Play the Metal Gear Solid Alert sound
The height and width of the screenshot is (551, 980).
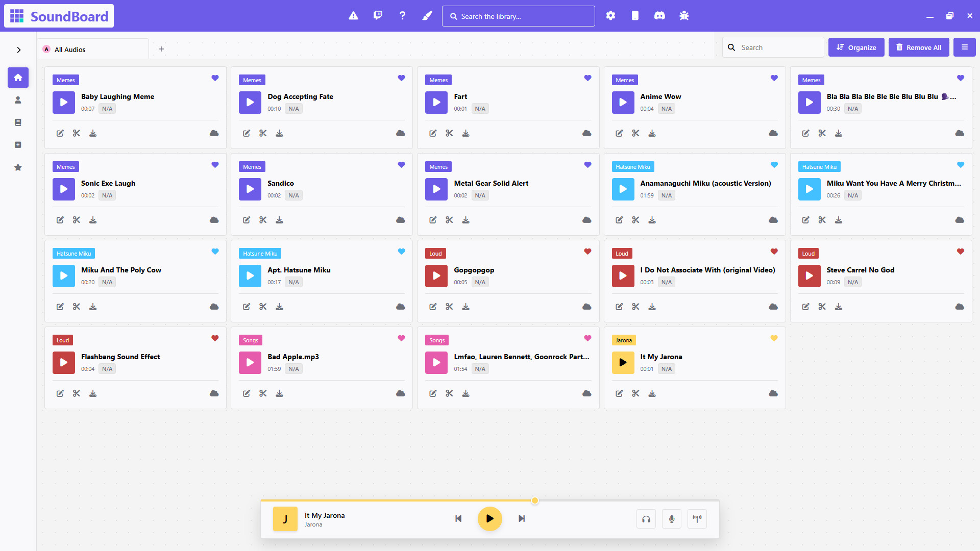tap(436, 189)
